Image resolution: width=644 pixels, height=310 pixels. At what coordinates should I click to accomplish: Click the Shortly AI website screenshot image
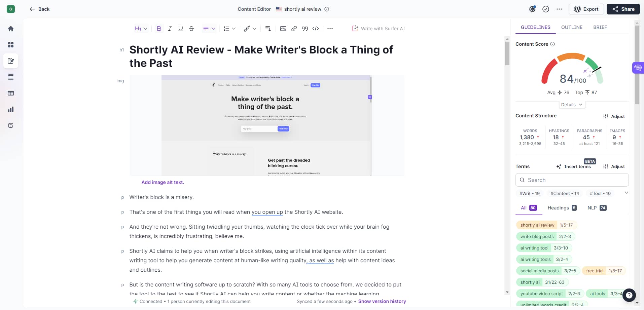click(x=266, y=125)
